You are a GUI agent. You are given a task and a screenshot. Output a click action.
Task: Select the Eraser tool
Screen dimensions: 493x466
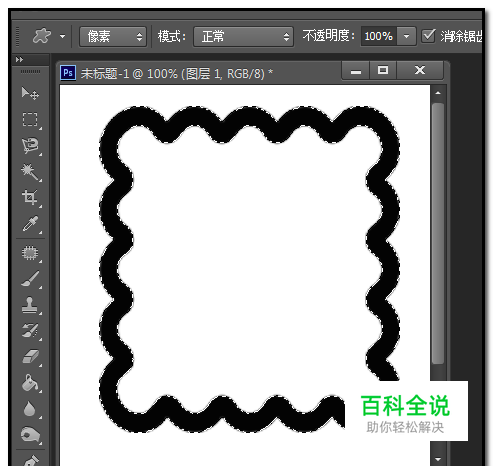pos(30,357)
